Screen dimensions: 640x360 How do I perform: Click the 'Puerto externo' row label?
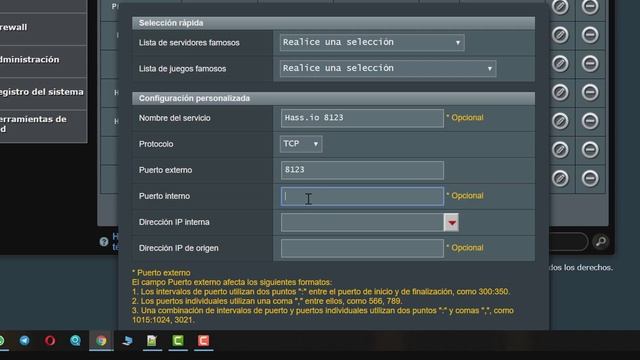point(165,170)
